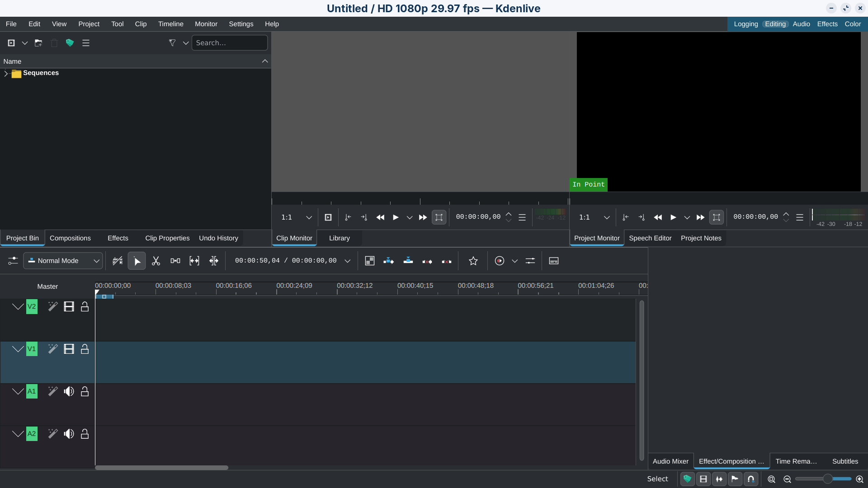Click the Add Clip icon in Project Bin
The image size is (868, 488).
coord(11,43)
